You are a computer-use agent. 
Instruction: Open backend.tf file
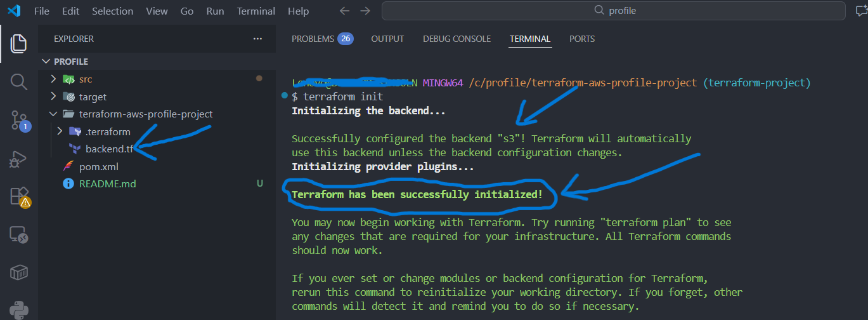[110, 149]
